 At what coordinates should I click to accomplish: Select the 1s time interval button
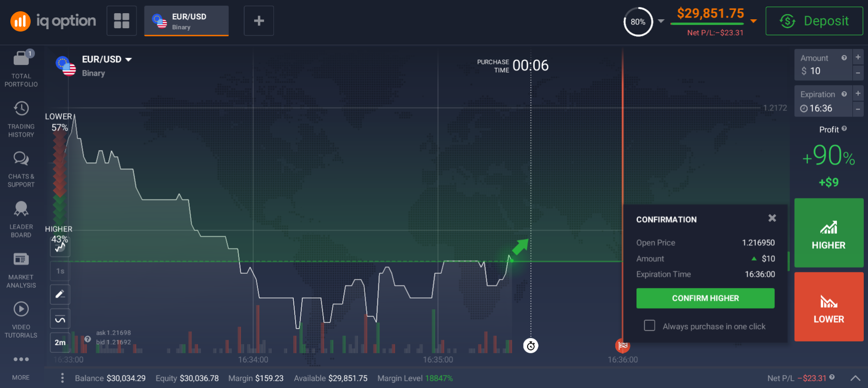pos(60,271)
